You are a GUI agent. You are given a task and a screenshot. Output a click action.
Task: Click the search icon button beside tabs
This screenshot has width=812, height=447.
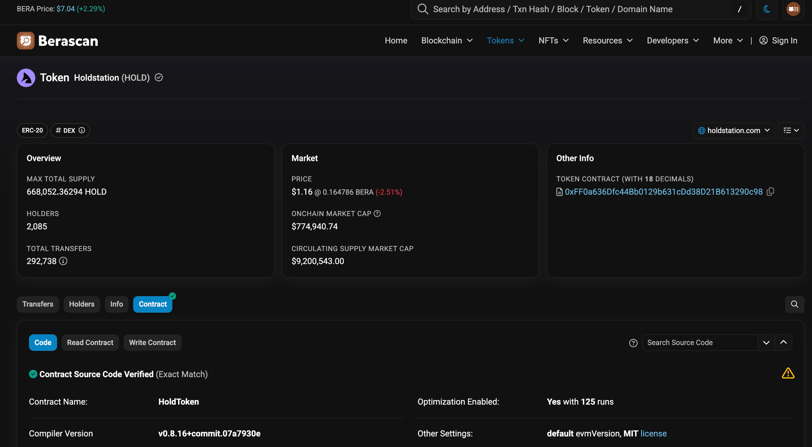794,304
